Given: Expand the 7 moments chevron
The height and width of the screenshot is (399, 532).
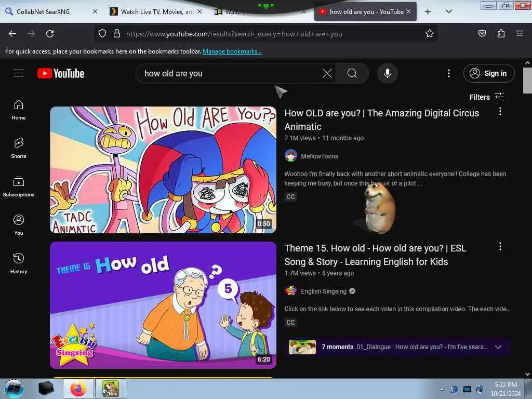Looking at the screenshot, I should (x=498, y=347).
